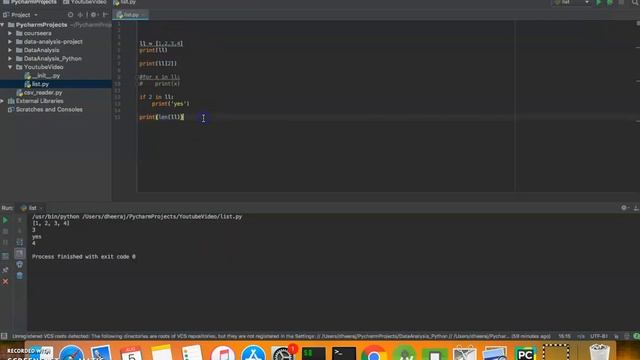Pin the Run tab

click(5, 270)
